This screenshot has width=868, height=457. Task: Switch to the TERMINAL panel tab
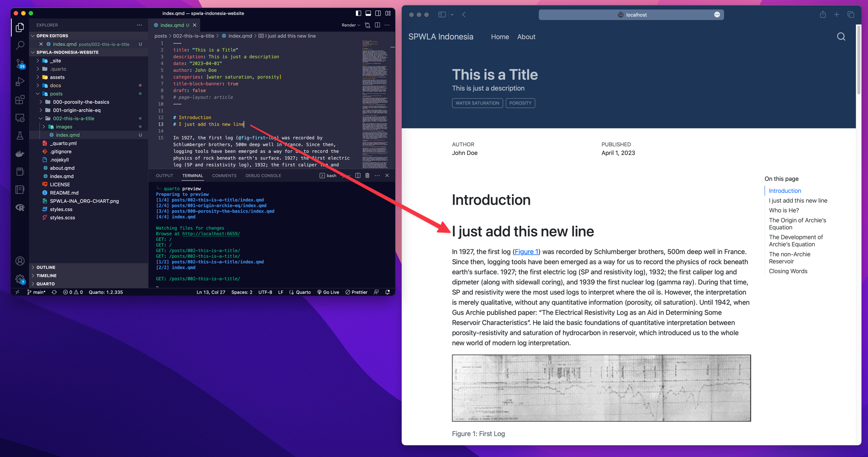[192, 175]
